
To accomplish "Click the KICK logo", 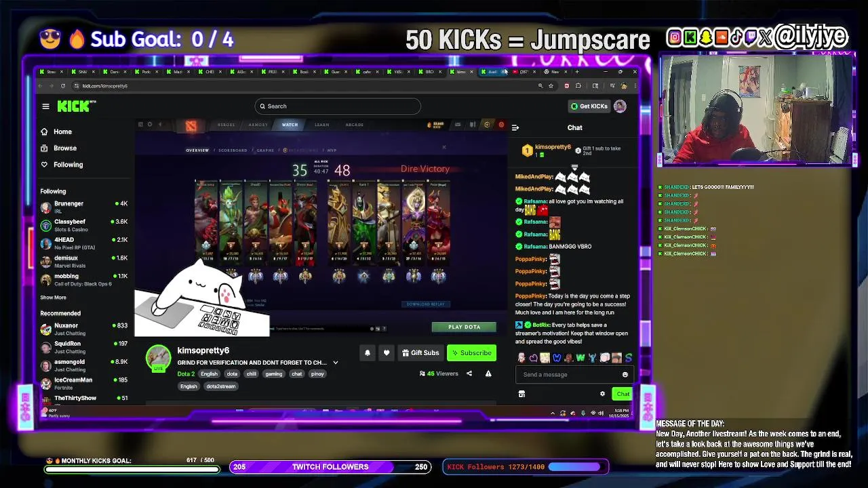I will point(76,106).
